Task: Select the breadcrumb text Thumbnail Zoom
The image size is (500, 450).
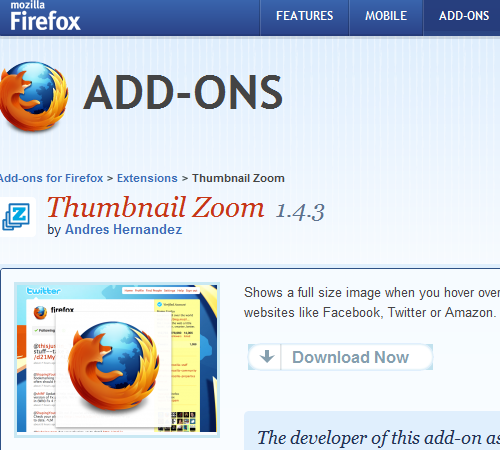Action: pyautogui.click(x=238, y=178)
